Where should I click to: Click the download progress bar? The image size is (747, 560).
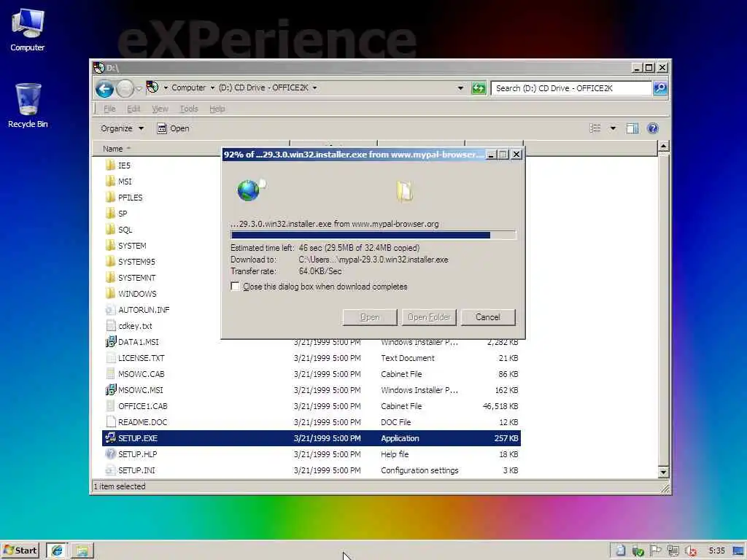[x=373, y=235]
